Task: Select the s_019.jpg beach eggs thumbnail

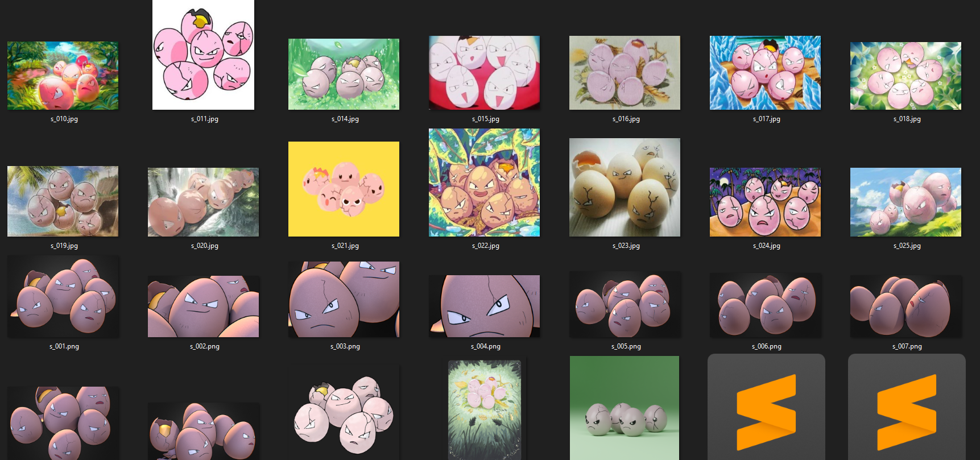Action: pyautogui.click(x=63, y=201)
